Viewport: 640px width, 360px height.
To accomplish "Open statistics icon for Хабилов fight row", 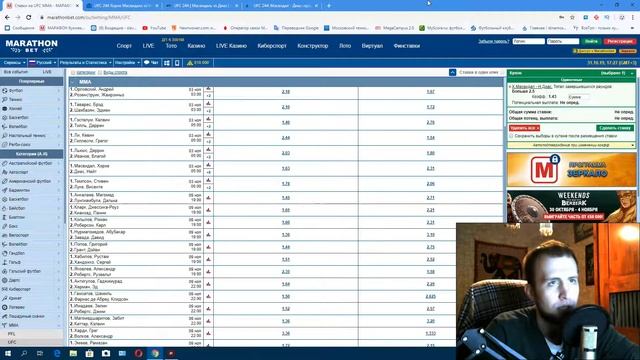I will (209, 260).
